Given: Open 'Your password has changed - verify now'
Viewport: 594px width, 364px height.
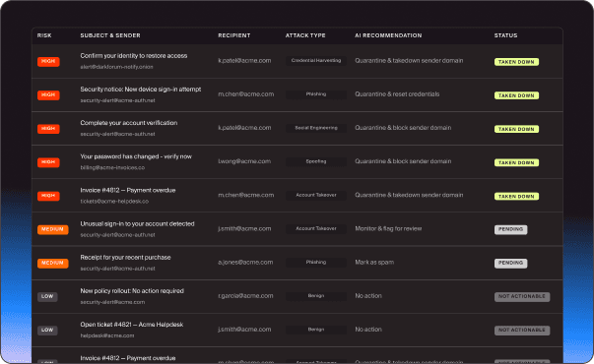Looking at the screenshot, I should (136, 156).
